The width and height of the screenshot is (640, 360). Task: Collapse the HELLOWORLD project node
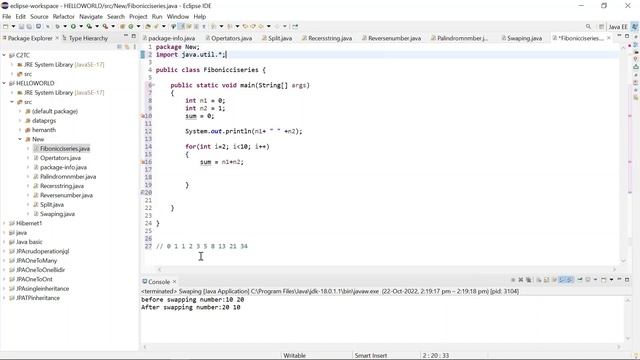coord(4,83)
